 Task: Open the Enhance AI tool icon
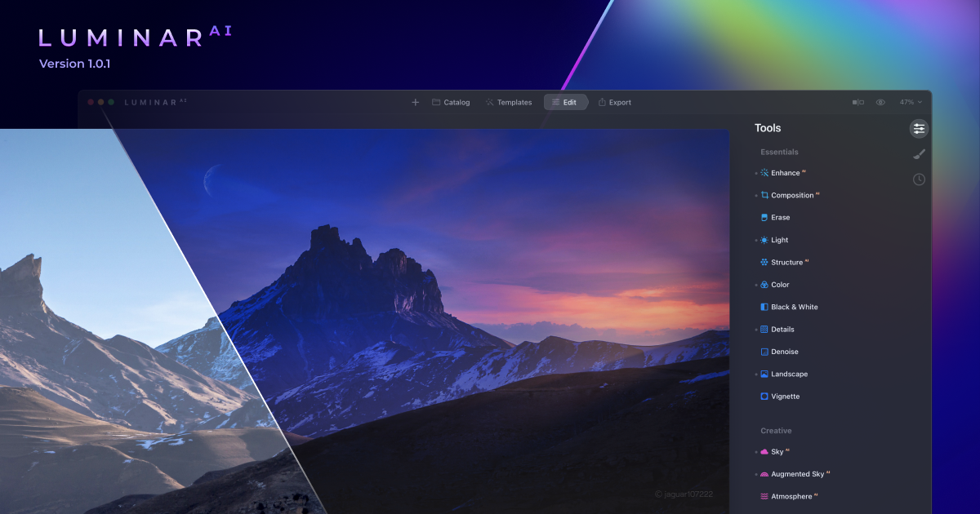click(x=764, y=173)
